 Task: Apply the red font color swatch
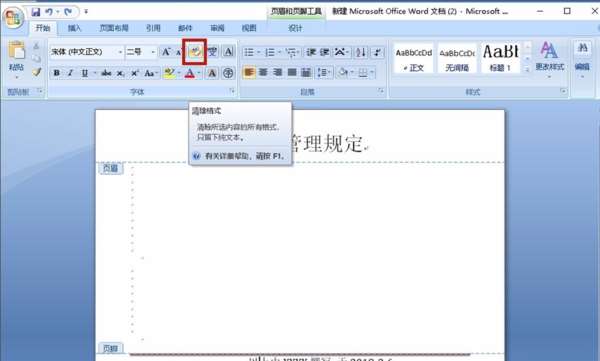pyautogui.click(x=190, y=73)
